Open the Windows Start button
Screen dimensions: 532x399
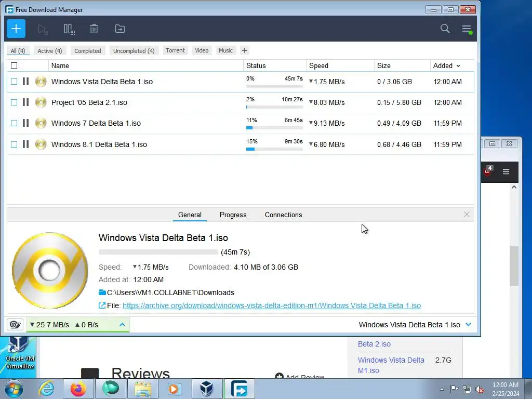coord(14,389)
